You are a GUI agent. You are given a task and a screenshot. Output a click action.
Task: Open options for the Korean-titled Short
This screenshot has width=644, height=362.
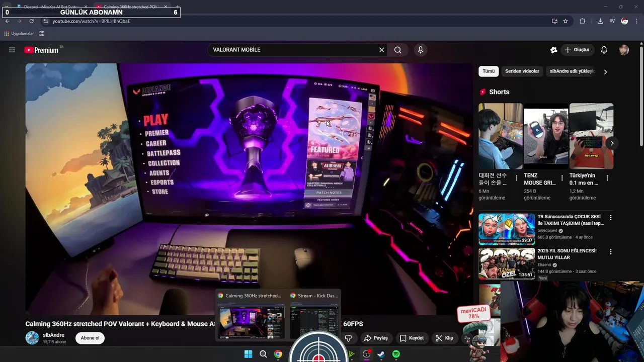point(517,178)
